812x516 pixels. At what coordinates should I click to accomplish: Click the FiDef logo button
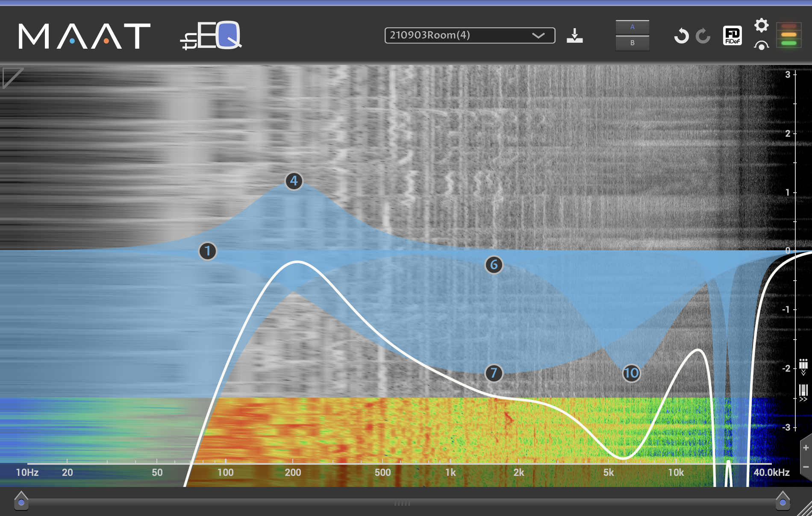732,35
